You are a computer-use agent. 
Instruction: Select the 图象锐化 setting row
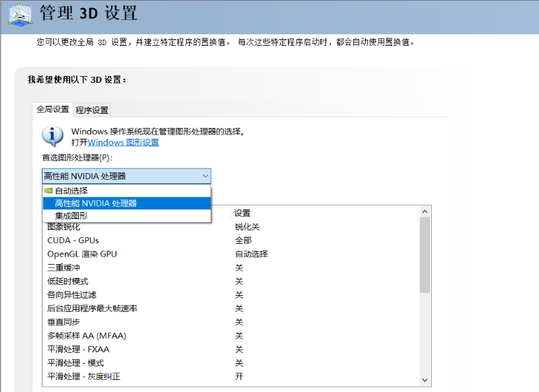click(230, 227)
